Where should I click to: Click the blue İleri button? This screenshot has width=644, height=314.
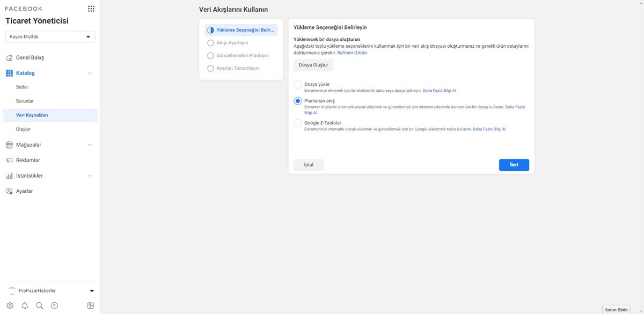(514, 165)
